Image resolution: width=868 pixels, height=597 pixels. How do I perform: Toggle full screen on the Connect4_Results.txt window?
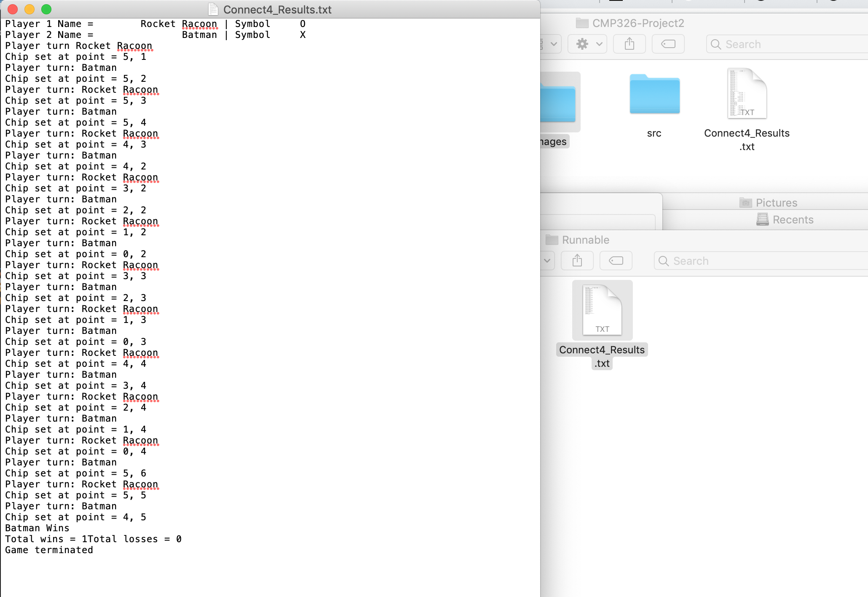[x=47, y=9]
